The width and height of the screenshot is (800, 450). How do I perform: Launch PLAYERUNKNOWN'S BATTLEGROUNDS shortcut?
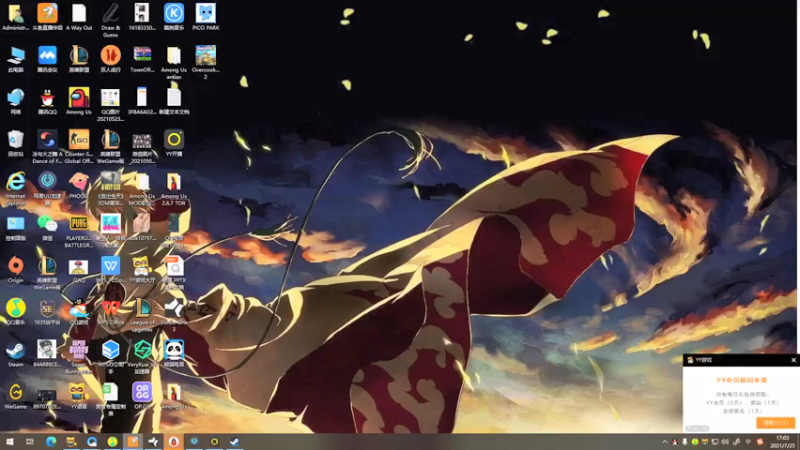tap(79, 231)
